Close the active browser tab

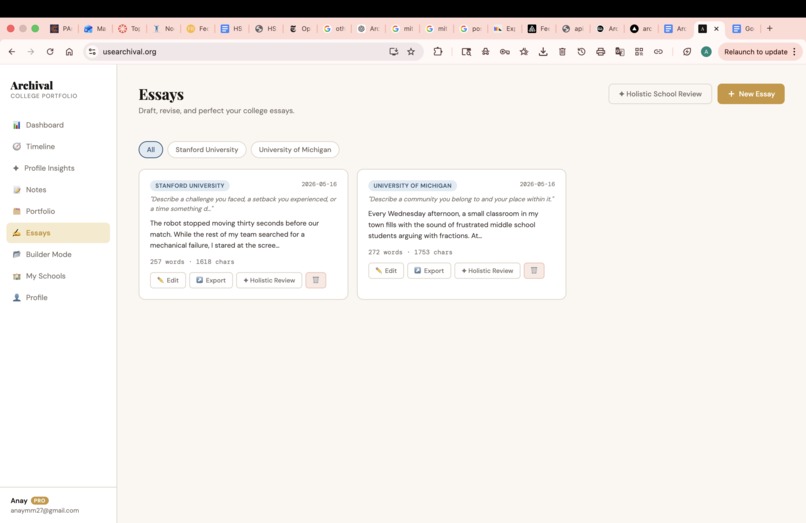click(716, 29)
